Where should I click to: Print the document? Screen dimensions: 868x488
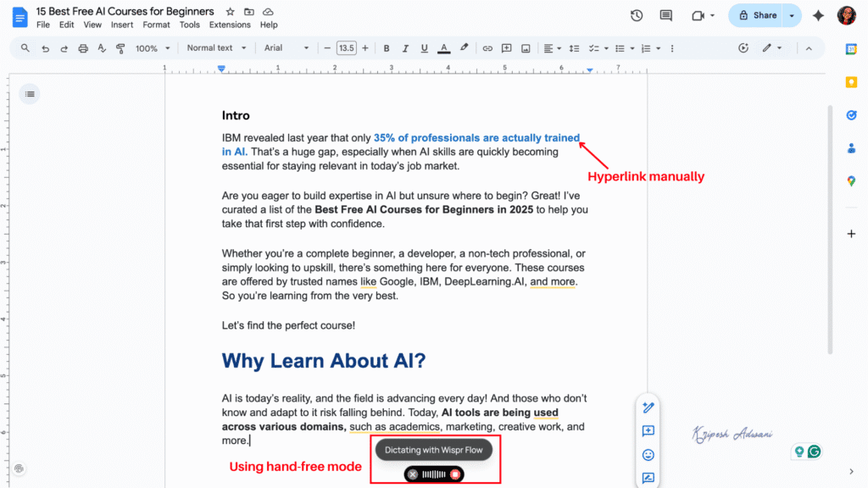(83, 48)
